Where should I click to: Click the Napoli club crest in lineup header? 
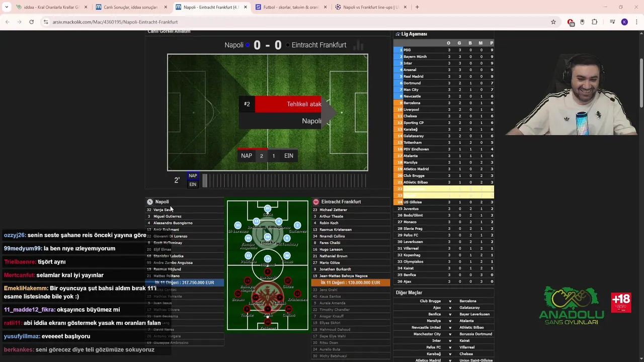click(149, 202)
